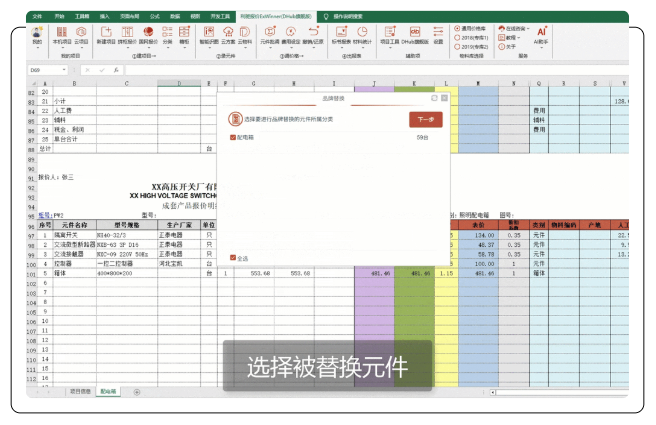Image resolution: width=656 pixels, height=425 pixels.
Task: Click the red 下一步 next button
Action: click(x=425, y=120)
